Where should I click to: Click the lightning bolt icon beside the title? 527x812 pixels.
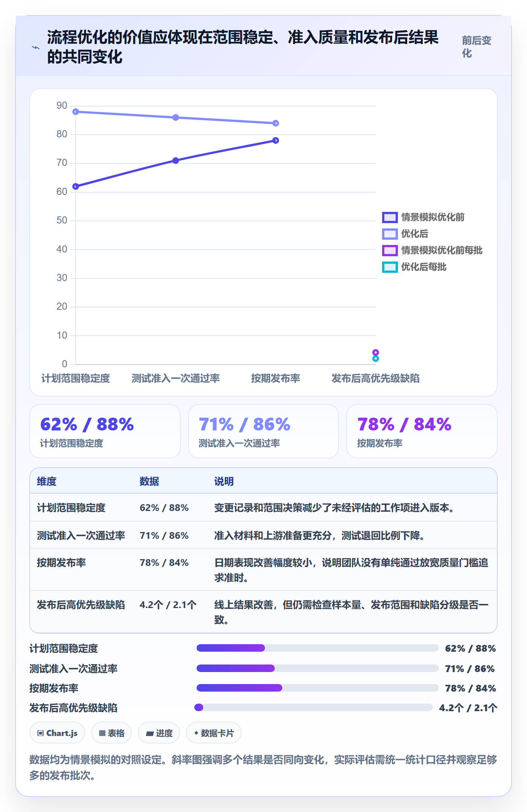(x=36, y=47)
